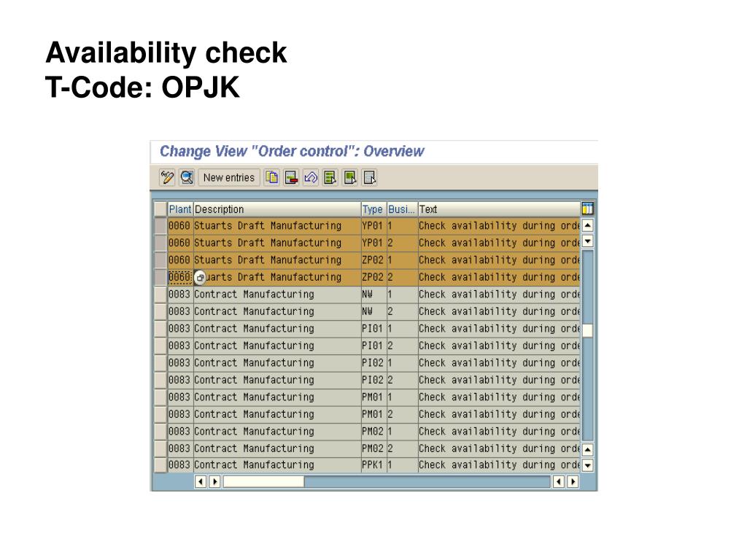Image resolution: width=747 pixels, height=560 pixels.
Task: Click the PI01 Type cell in Busi 1 row
Action: [x=373, y=329]
